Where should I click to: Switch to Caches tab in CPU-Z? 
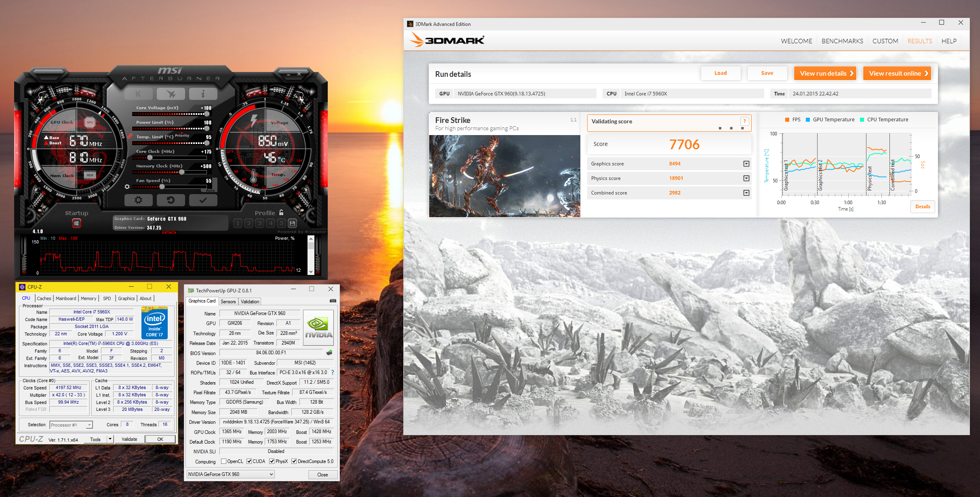click(x=44, y=298)
